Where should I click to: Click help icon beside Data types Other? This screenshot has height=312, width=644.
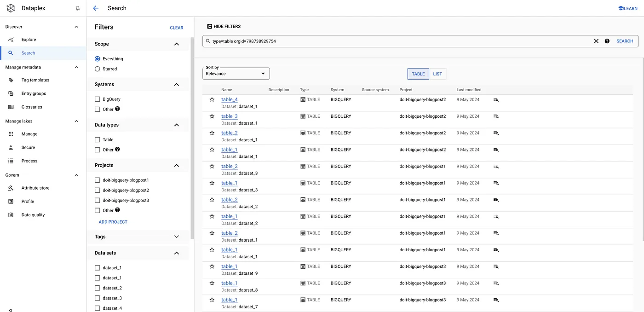pos(118,150)
